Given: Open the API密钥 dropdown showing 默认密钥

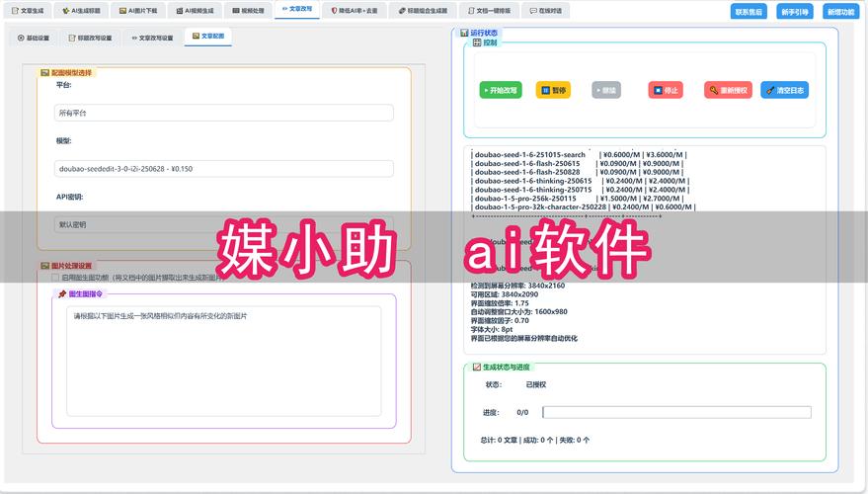Looking at the screenshot, I should tap(223, 224).
